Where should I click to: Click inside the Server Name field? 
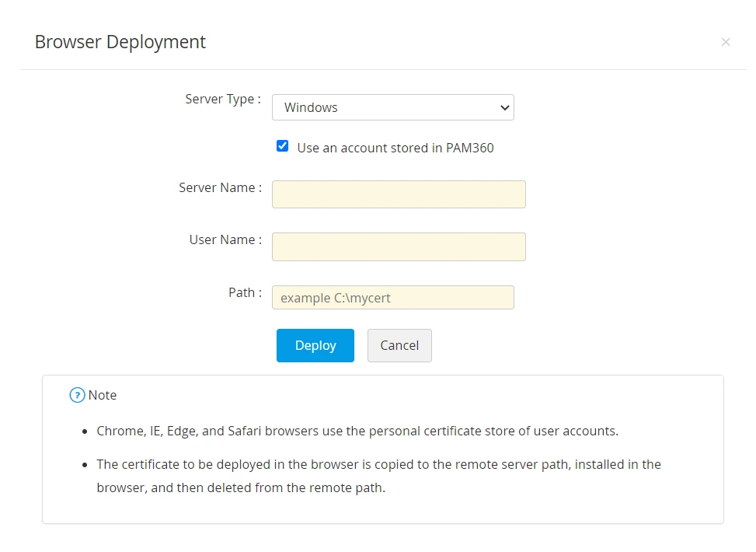click(x=399, y=194)
